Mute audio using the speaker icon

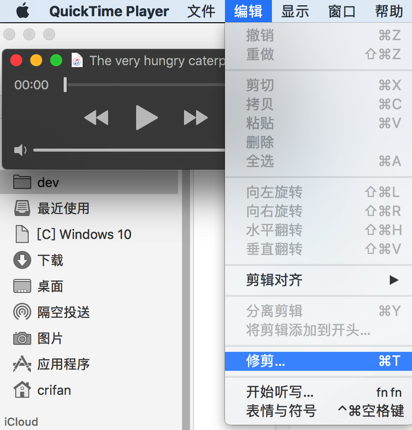[x=20, y=150]
